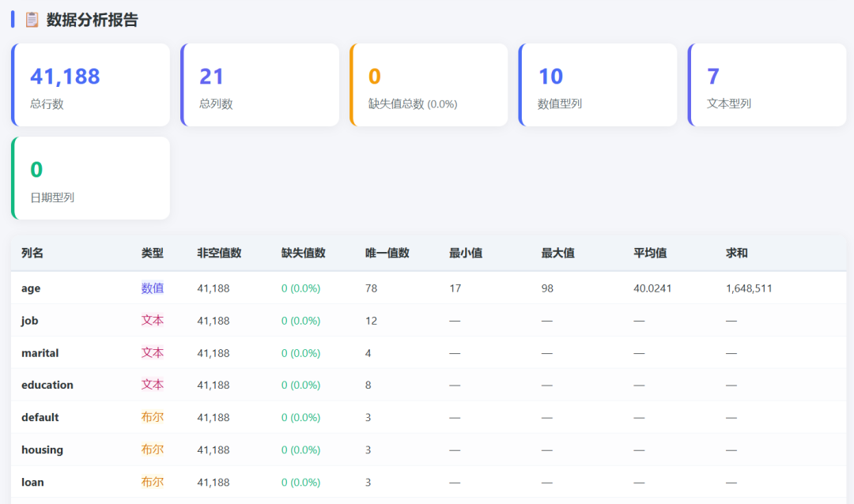The height and width of the screenshot is (504, 854).
Task: Click the age average value 40.0241
Action: (652, 288)
